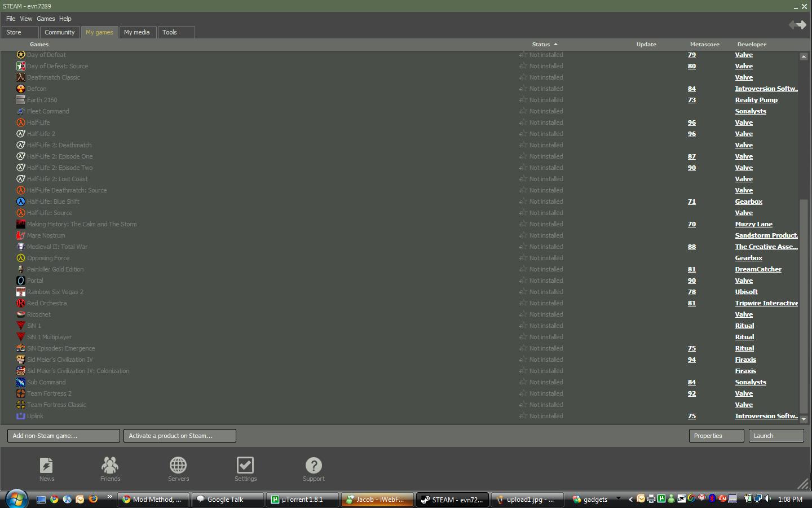Viewport: 812px width, 508px height.
Task: Open the Help menu
Action: pos(65,19)
